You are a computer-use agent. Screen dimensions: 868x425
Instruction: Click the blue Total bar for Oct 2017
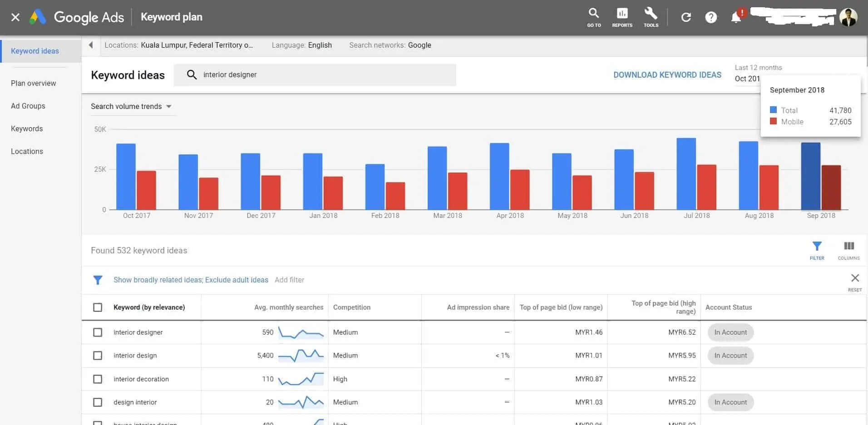click(x=126, y=177)
